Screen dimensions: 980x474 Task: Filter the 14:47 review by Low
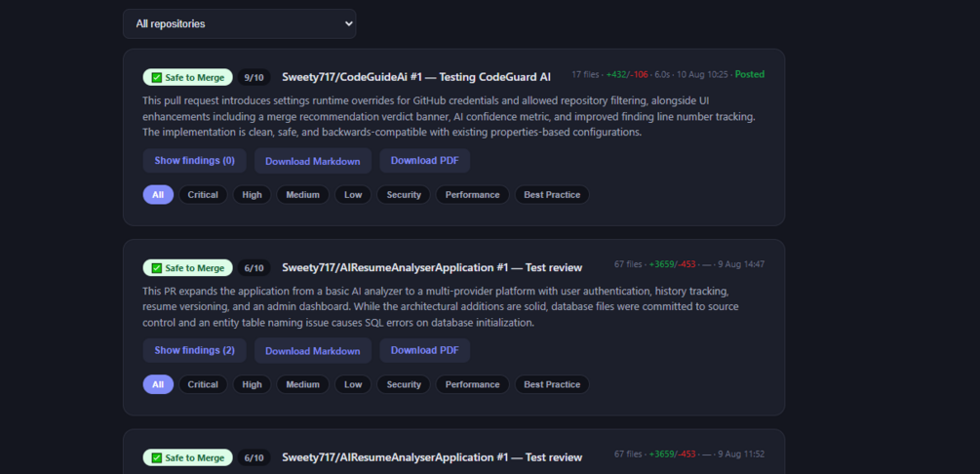pyautogui.click(x=353, y=384)
